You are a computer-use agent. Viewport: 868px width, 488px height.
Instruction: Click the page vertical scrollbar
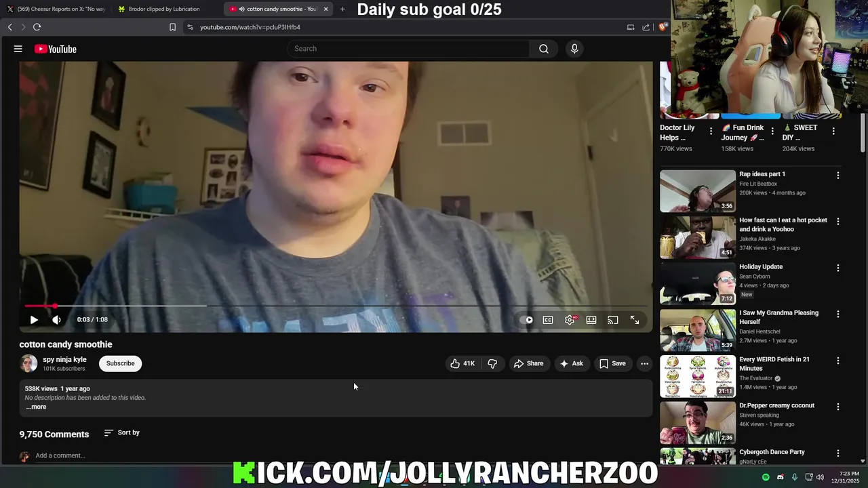[x=863, y=132]
